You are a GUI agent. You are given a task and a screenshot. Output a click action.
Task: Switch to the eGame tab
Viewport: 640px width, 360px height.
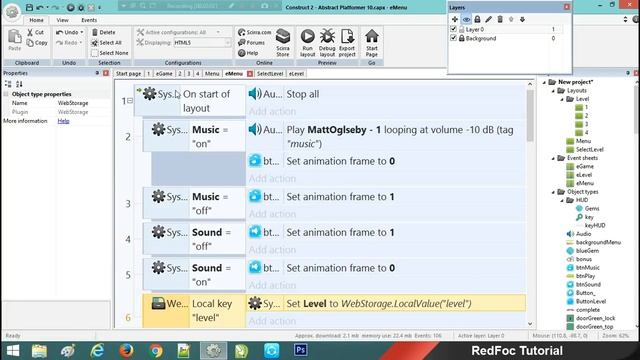(x=164, y=74)
